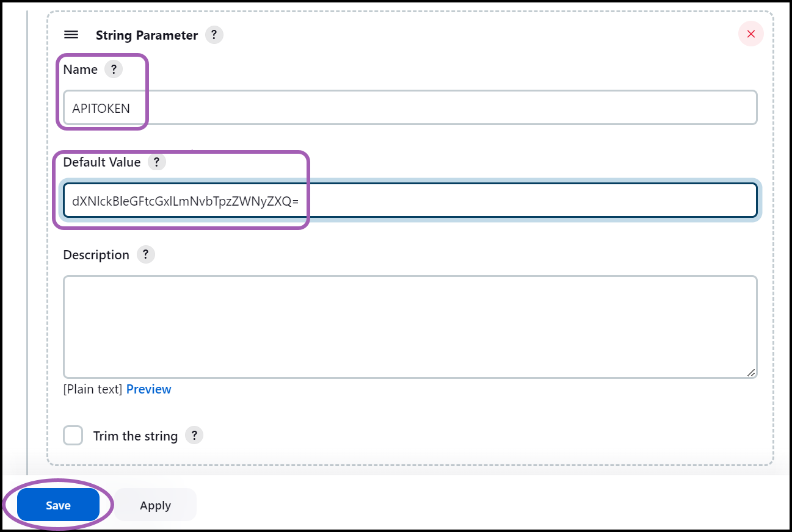Viewport: 792px width, 532px height.
Task: Open help for the Description field
Action: click(145, 254)
